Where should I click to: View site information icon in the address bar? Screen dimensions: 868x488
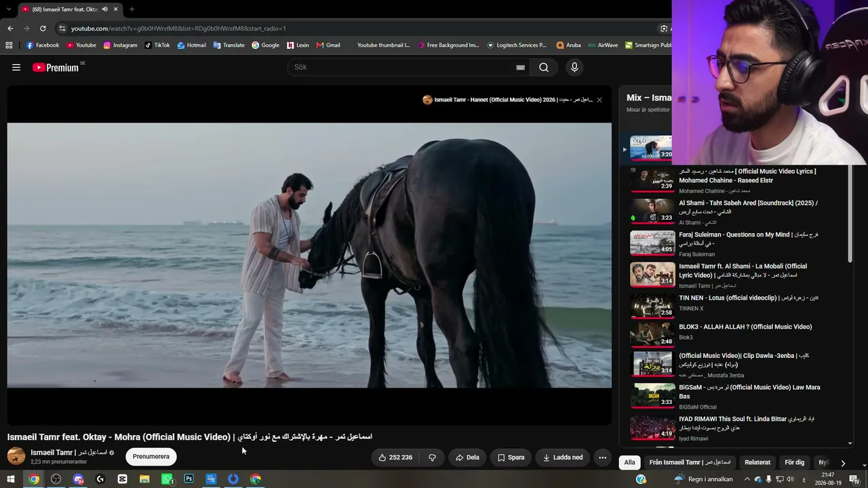coord(62,28)
